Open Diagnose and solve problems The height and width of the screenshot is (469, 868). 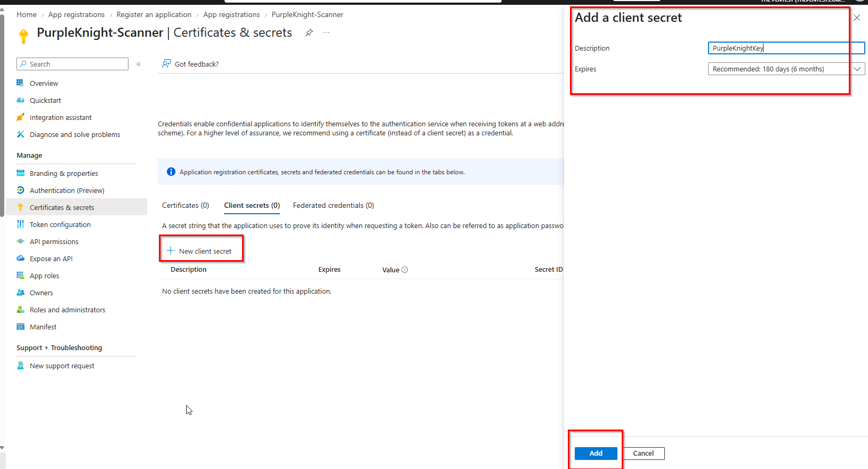[x=75, y=134]
